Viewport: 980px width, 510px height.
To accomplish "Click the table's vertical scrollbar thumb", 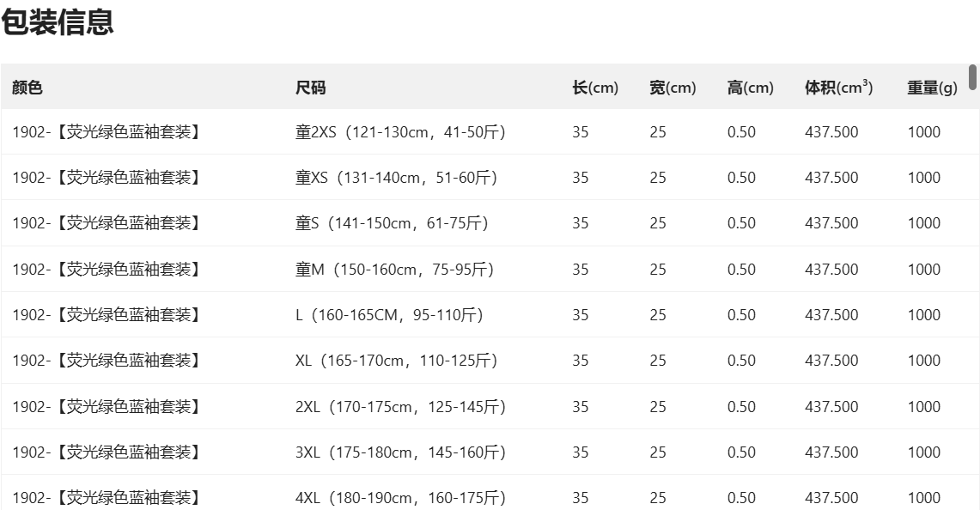I will [973, 77].
